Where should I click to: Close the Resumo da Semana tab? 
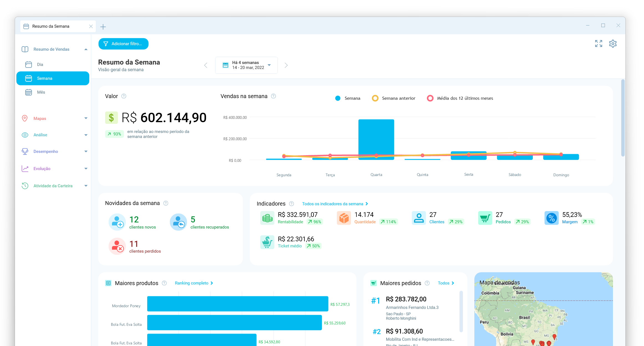click(91, 26)
